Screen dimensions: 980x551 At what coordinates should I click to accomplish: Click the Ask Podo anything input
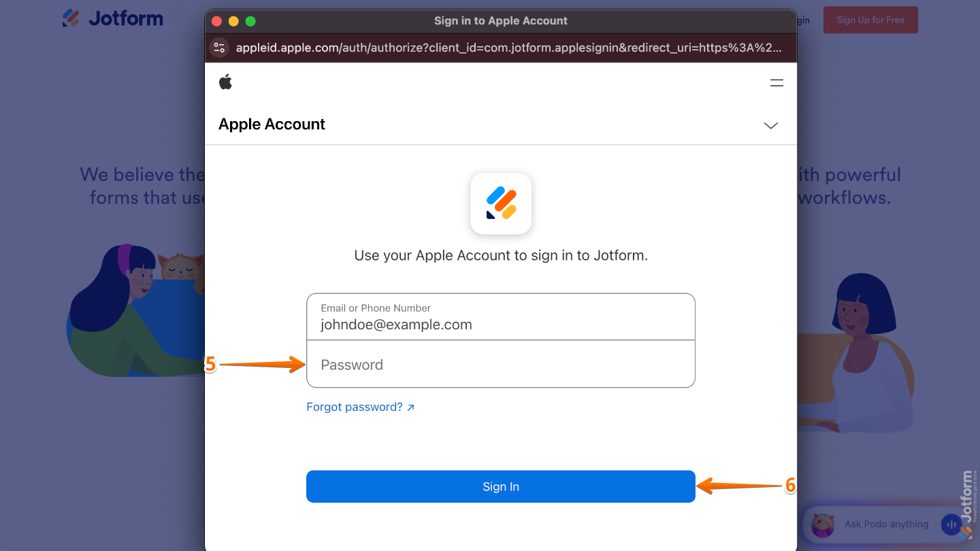point(887,524)
